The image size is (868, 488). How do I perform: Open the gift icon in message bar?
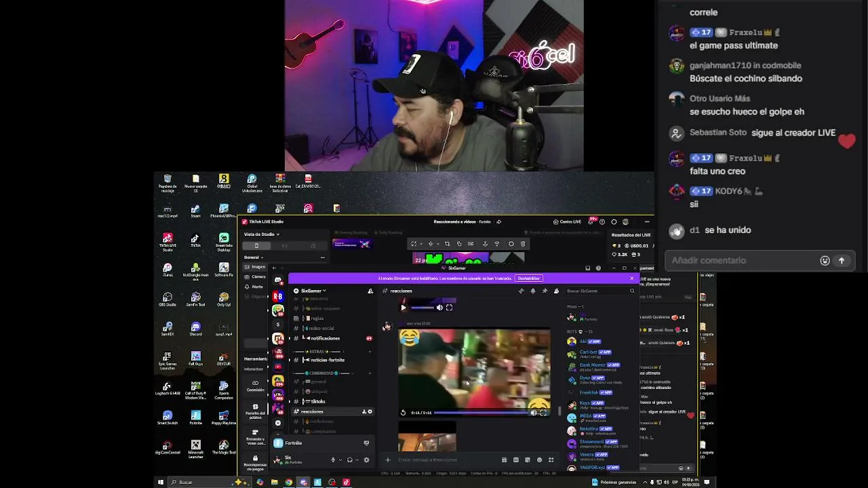[504, 460]
